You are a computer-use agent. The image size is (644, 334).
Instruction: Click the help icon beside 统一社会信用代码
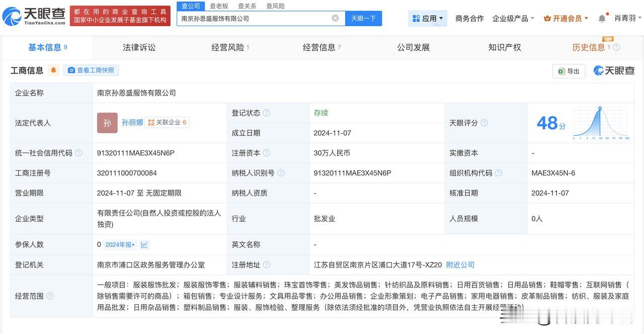click(78, 153)
